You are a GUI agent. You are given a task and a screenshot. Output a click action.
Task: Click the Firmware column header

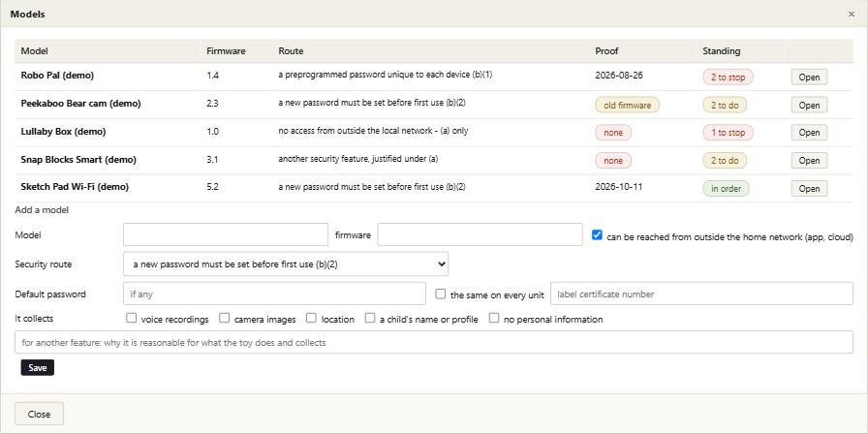[226, 51]
